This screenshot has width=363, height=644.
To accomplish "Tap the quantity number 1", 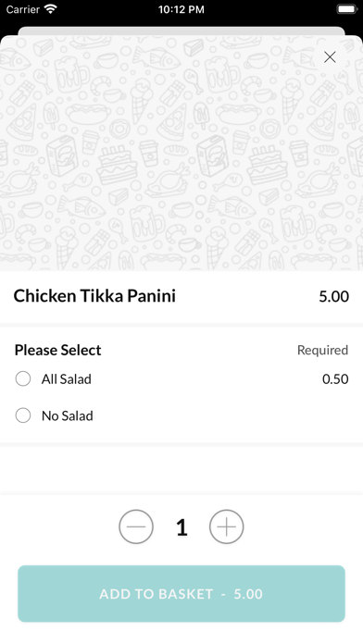I will (181, 527).
